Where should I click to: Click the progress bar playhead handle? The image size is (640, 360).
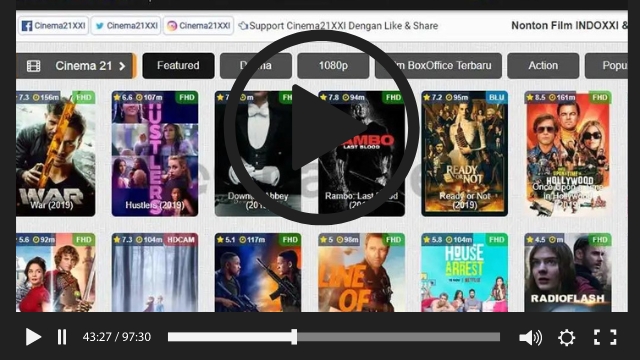tap(294, 337)
